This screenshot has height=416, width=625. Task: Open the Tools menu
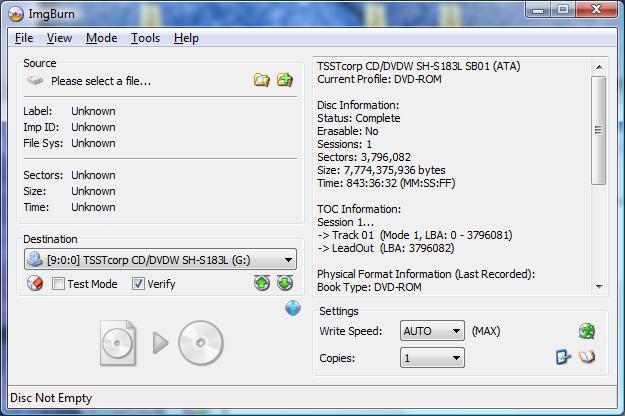tap(145, 38)
